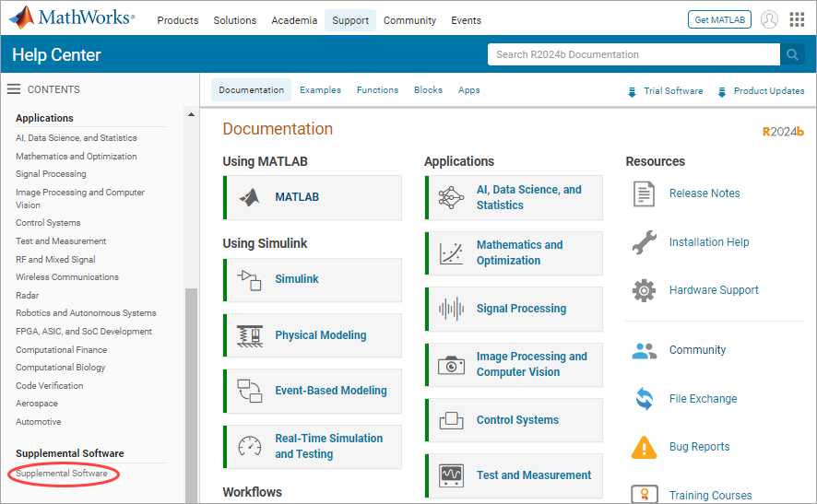Select the Functions tab

pos(377,90)
